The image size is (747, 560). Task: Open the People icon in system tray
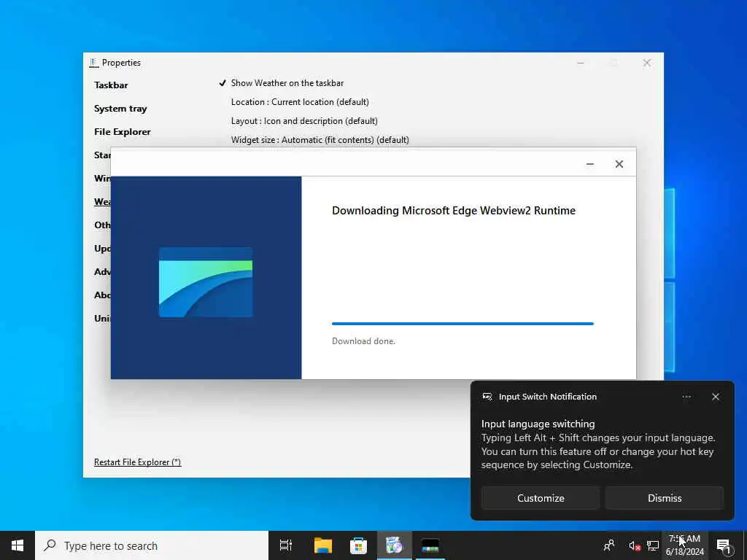(609, 545)
